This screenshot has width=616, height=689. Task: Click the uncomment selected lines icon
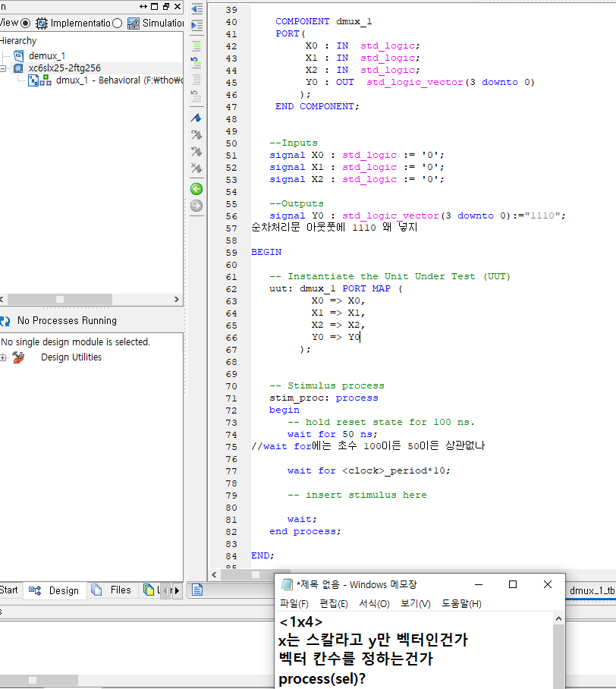pyautogui.click(x=196, y=63)
